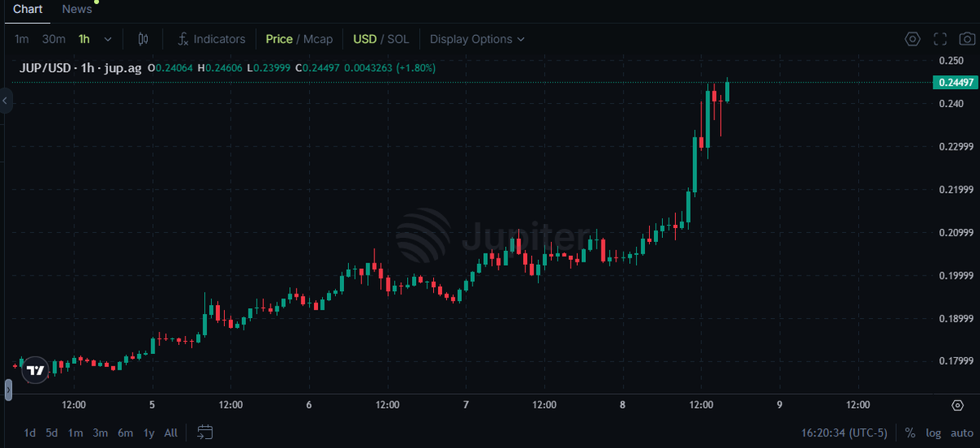The width and height of the screenshot is (980, 448).
Task: Click the 0.19999 price axis label
Action: click(956, 276)
